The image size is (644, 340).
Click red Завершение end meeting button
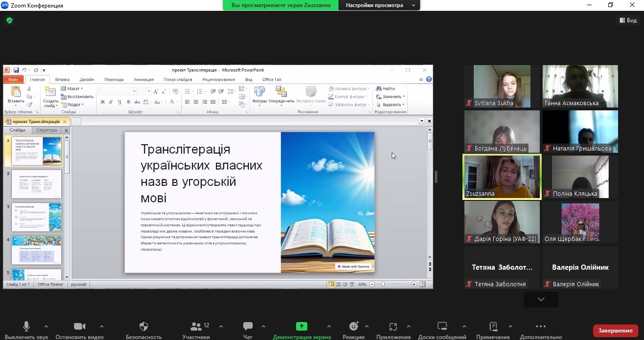(x=615, y=331)
